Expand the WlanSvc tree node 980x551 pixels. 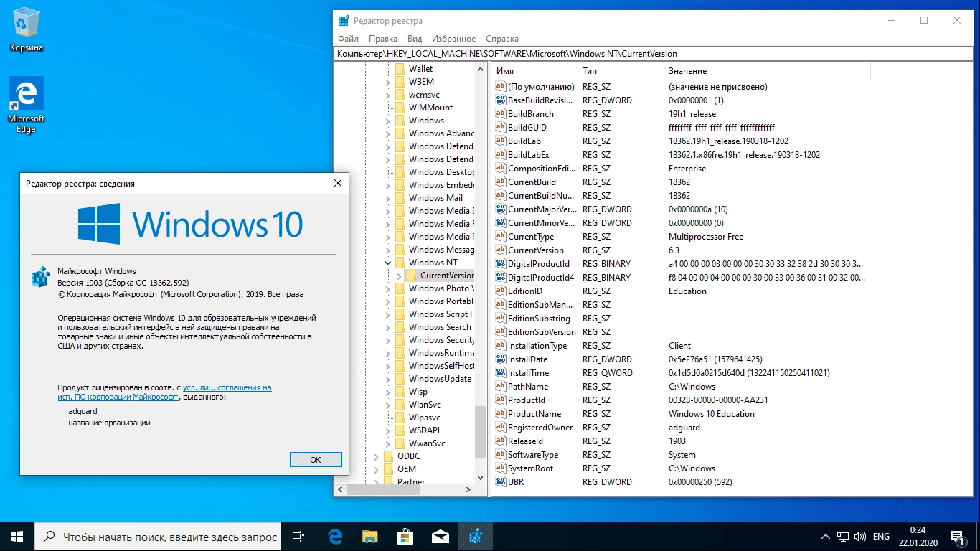[388, 404]
